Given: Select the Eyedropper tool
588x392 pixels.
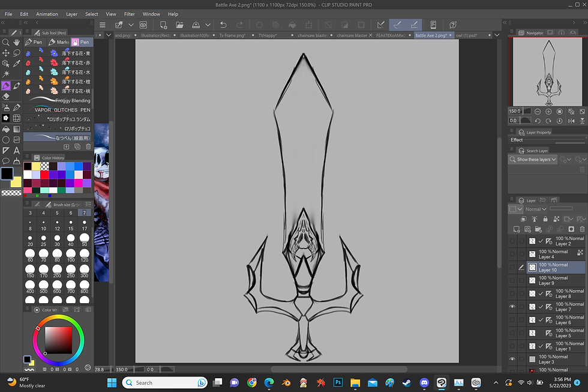Looking at the screenshot, I should [x=17, y=64].
